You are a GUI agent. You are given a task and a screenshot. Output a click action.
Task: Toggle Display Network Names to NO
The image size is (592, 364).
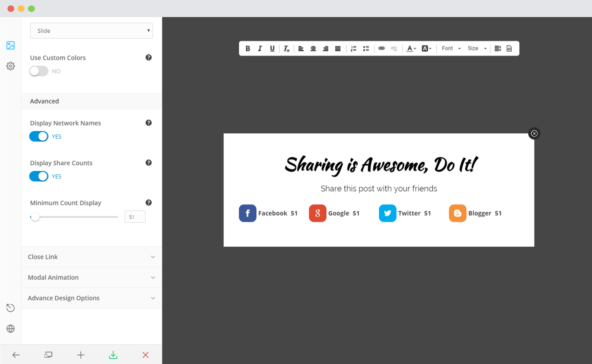[x=38, y=136]
